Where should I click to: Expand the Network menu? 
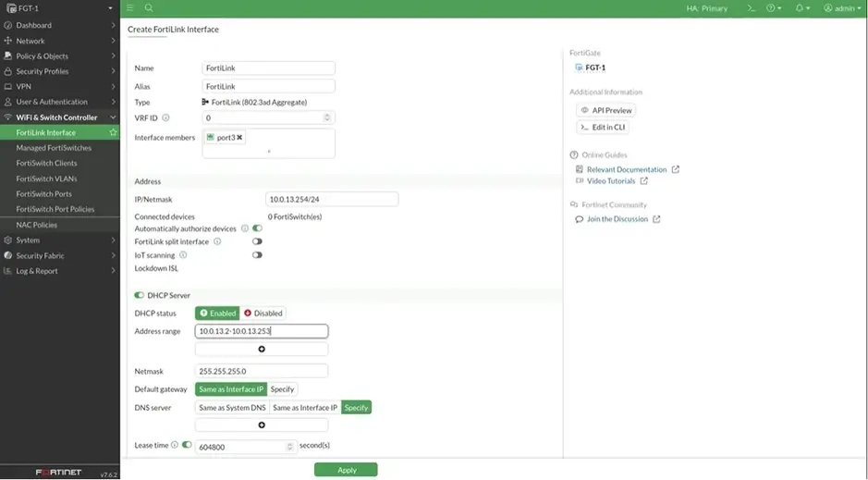[x=60, y=41]
